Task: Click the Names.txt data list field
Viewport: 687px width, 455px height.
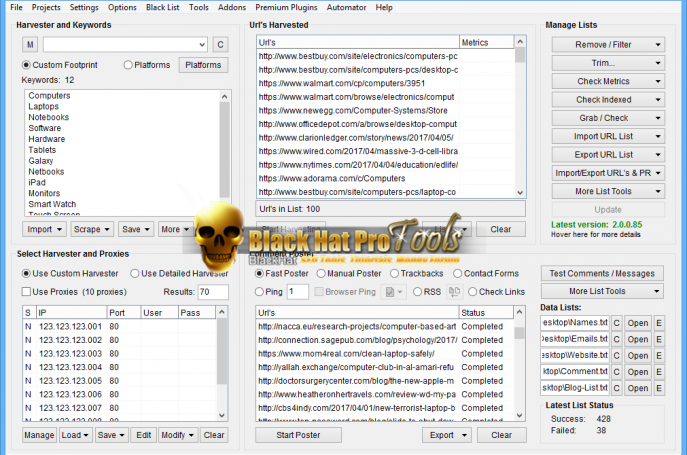Action: (x=575, y=323)
